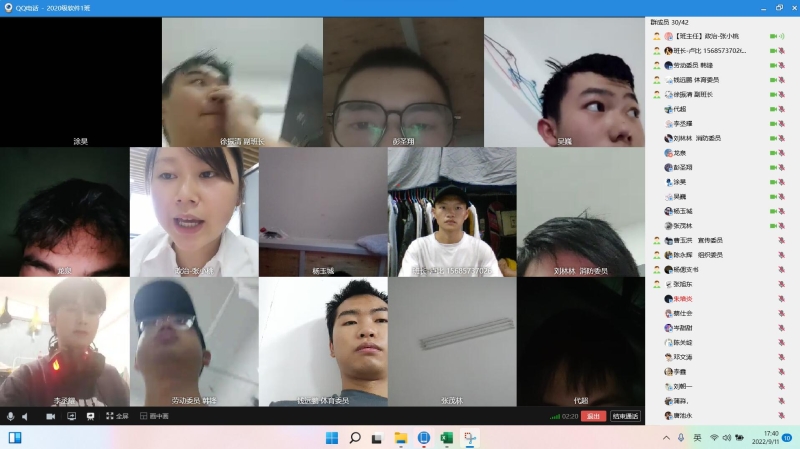Open the video tile of 杨玉城
The image size is (800, 449).
(x=323, y=212)
